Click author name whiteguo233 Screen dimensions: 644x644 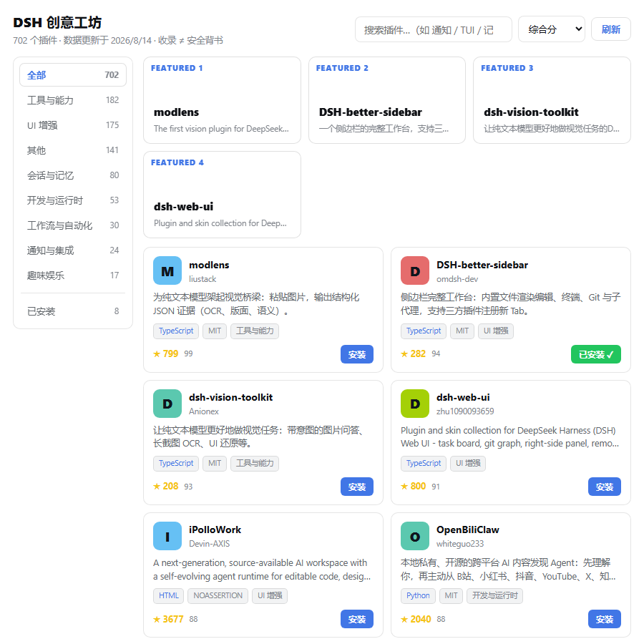click(x=460, y=543)
